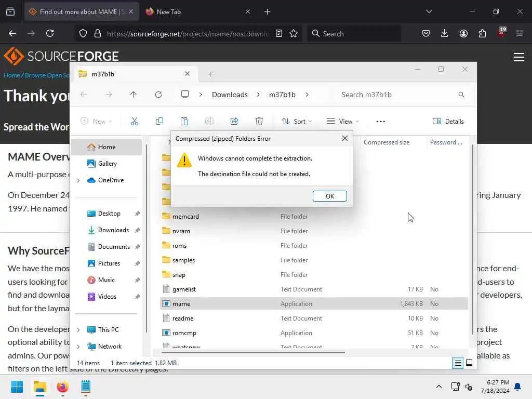This screenshot has height=399, width=532.
Task: Expand chevron after Downloads in breadcrumb
Action: [x=258, y=95]
